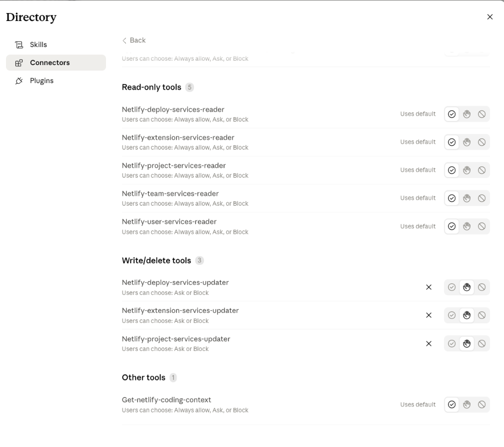
Task: Open the Skills section
Action: tap(56, 45)
